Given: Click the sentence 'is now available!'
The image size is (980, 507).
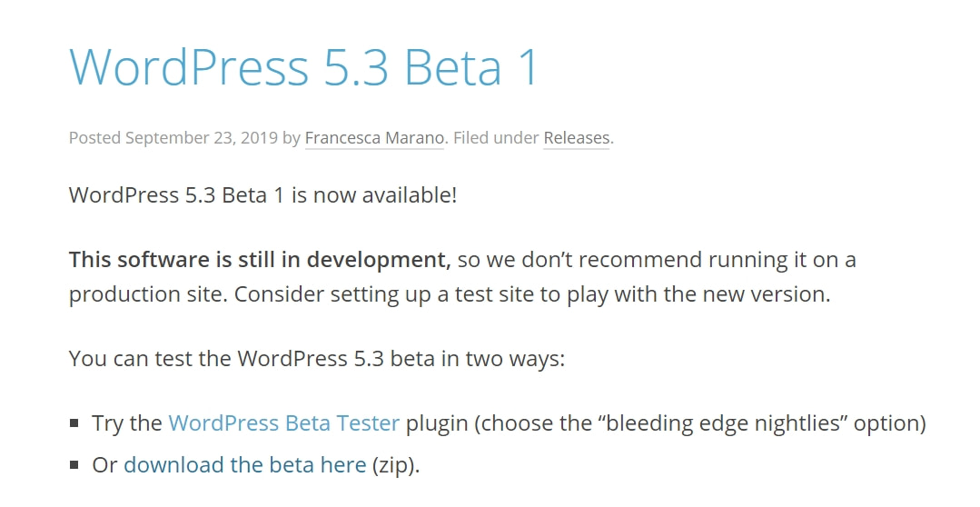Looking at the screenshot, I should pyautogui.click(x=374, y=195).
